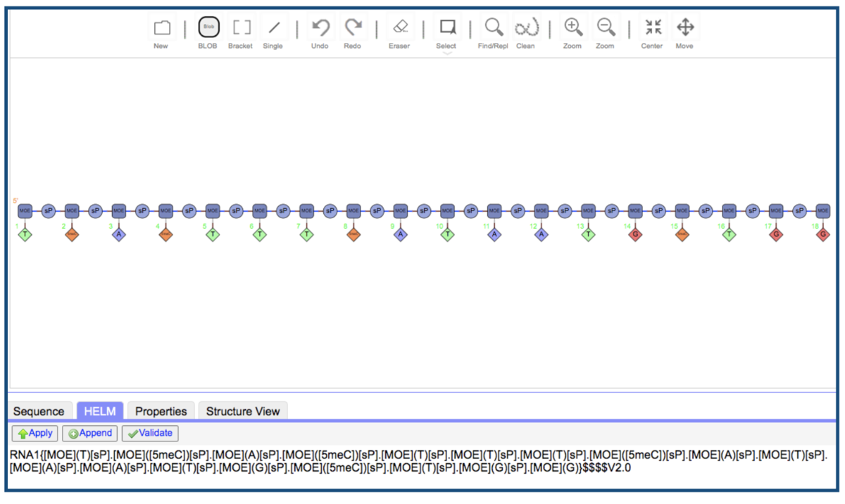Select the sP linker between sugars 9 and 10
The width and height of the screenshot is (845, 504).
pos(424,210)
